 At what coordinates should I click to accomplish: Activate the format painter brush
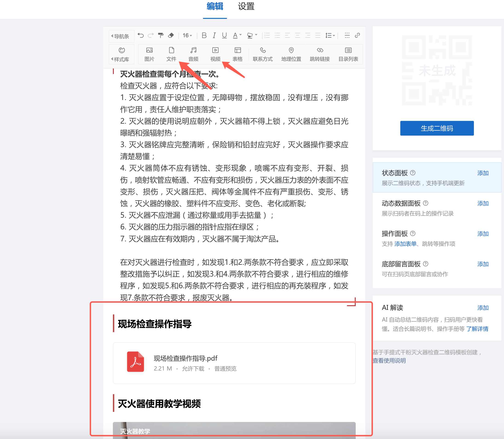pos(161,36)
